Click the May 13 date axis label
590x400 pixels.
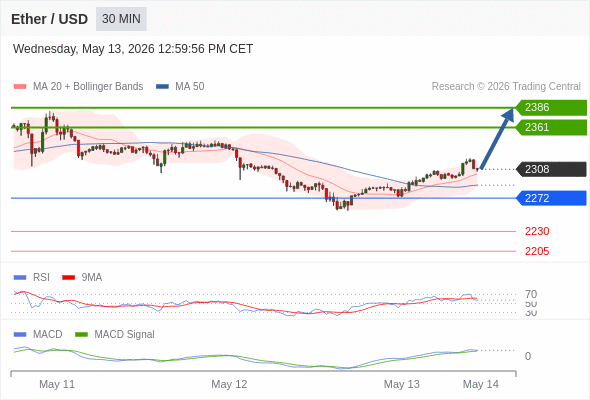[x=401, y=384]
